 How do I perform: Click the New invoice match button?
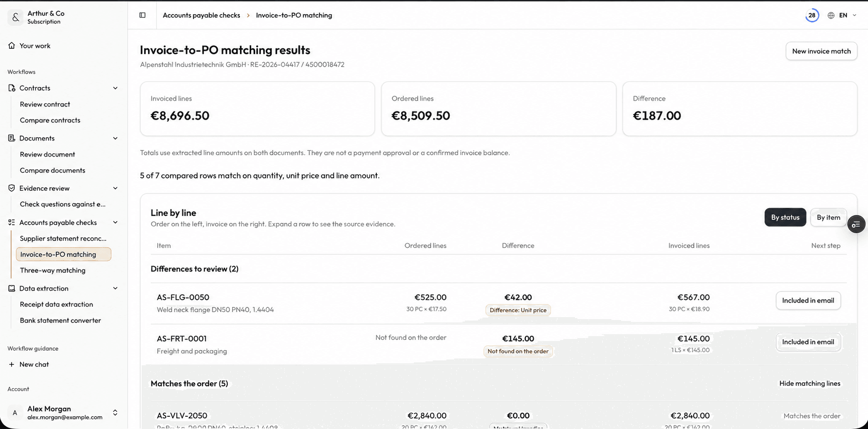[821, 51]
